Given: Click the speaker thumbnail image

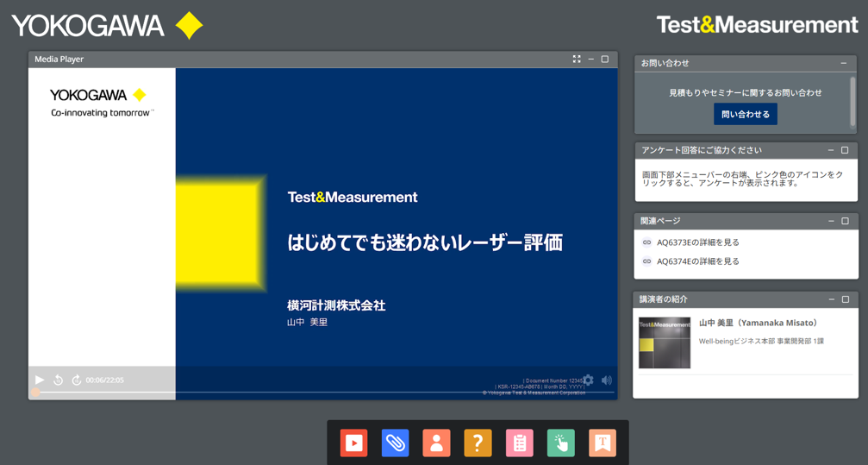Looking at the screenshot, I should tap(665, 342).
